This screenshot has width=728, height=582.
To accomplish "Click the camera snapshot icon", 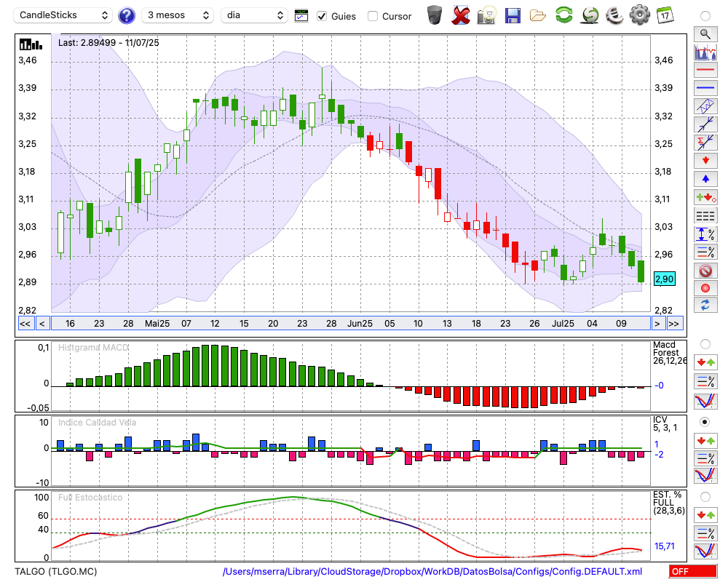I will 486,15.
